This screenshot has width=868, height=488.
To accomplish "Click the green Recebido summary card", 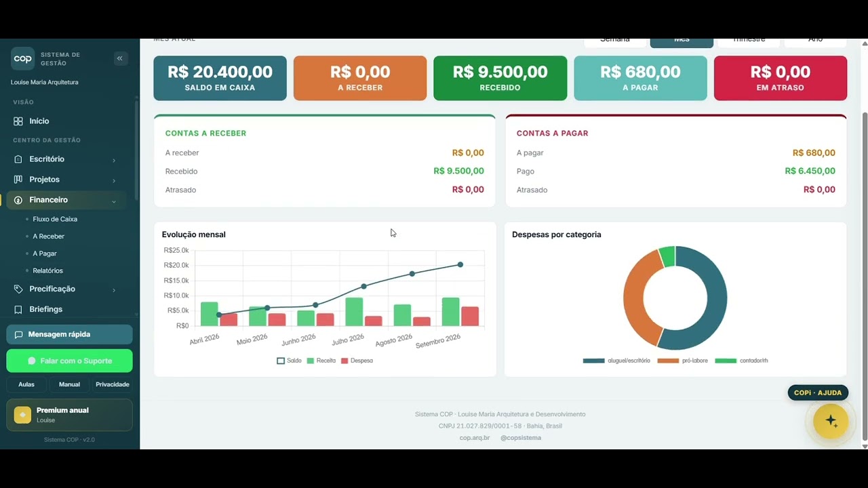I will (x=500, y=78).
